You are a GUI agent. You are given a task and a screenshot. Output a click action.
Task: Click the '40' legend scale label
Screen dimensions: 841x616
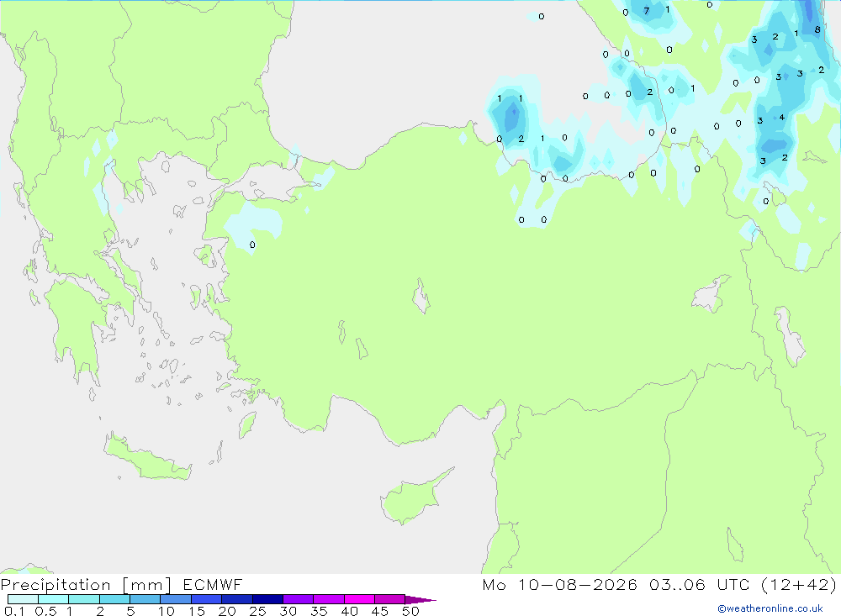tap(349, 611)
